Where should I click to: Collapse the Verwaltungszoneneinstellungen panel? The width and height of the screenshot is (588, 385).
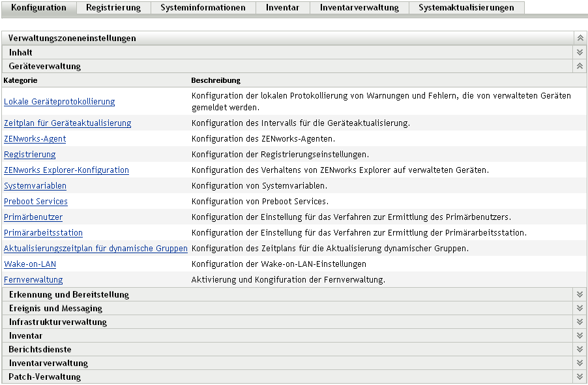[580, 38]
